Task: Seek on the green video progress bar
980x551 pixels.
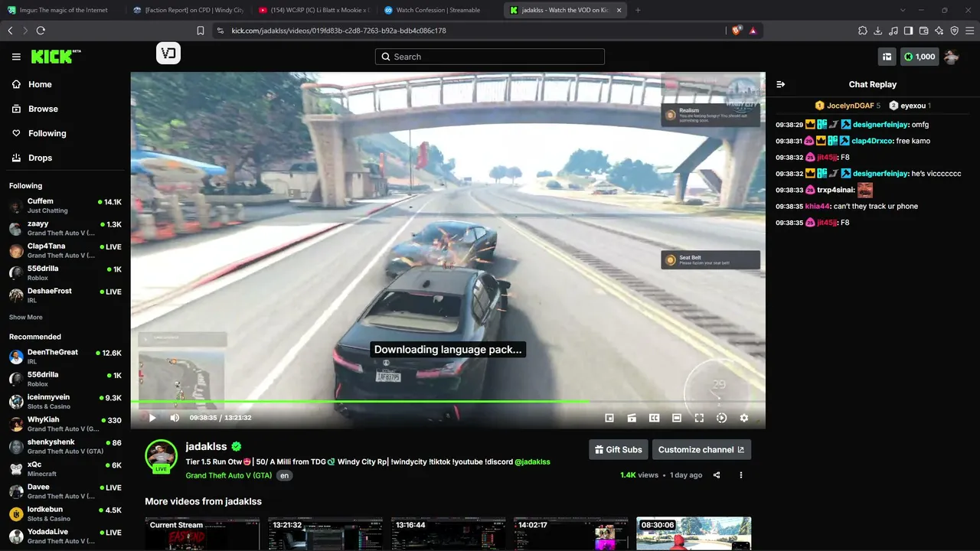Action: point(448,402)
